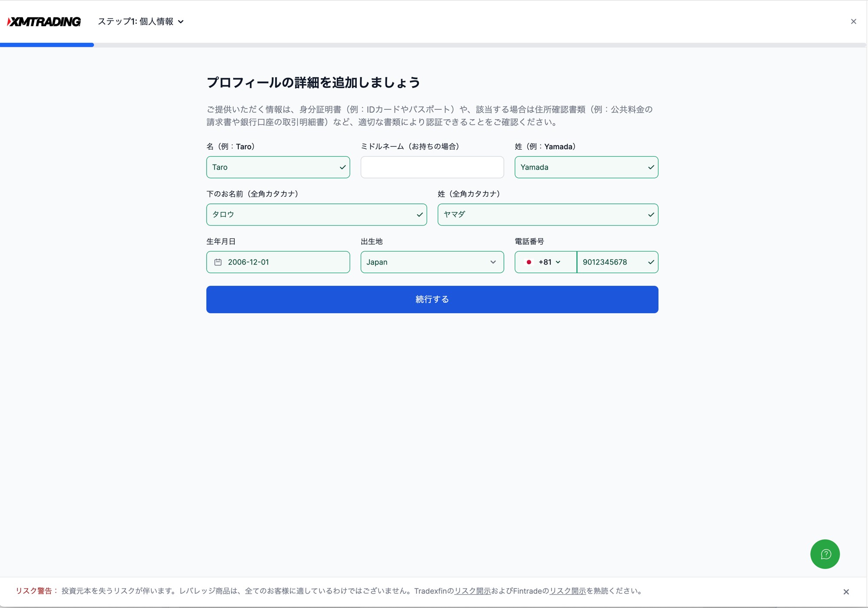Click the birth date value 2006-12-01
Viewport: 868px width, 608px height.
click(248, 262)
